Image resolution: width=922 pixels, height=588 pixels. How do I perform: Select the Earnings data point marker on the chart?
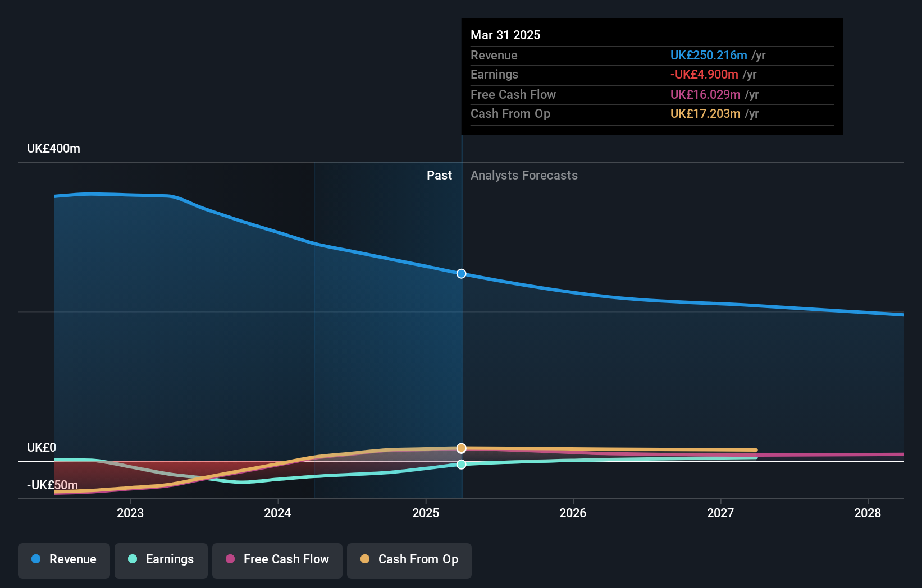point(461,464)
